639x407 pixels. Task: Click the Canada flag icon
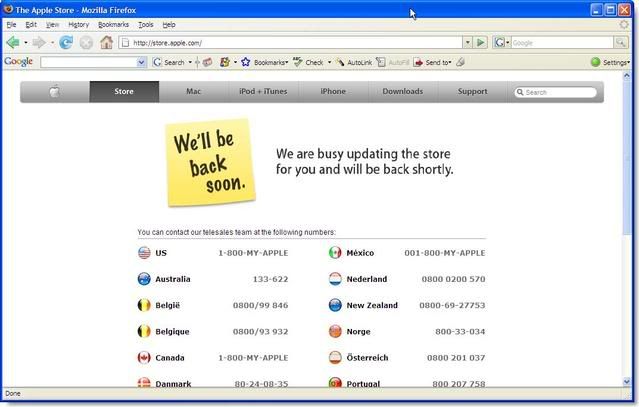point(144,358)
